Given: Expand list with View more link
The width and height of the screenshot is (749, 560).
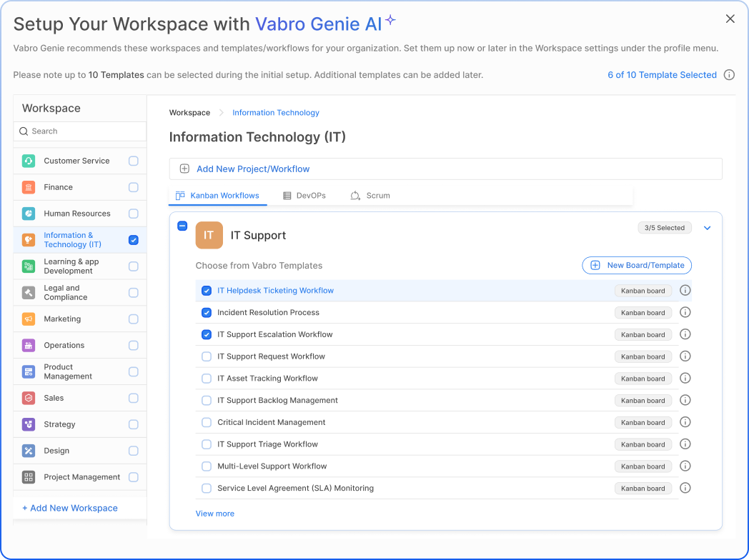Looking at the screenshot, I should [x=214, y=514].
